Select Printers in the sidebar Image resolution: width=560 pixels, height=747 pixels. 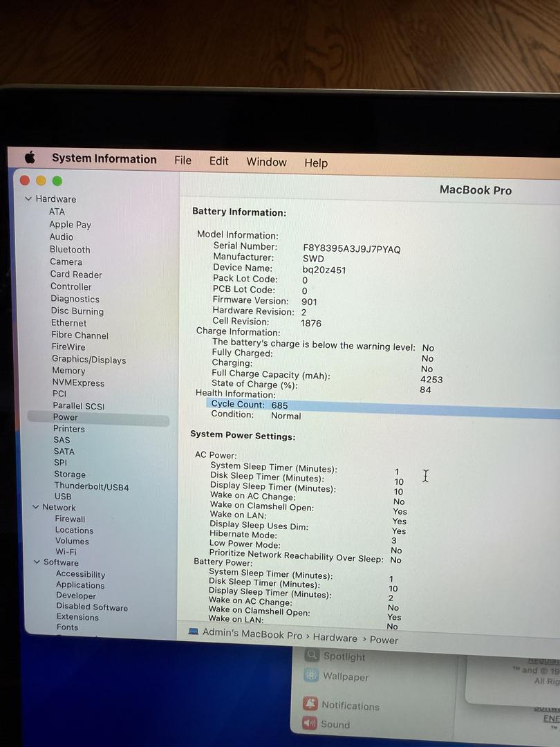(x=69, y=429)
